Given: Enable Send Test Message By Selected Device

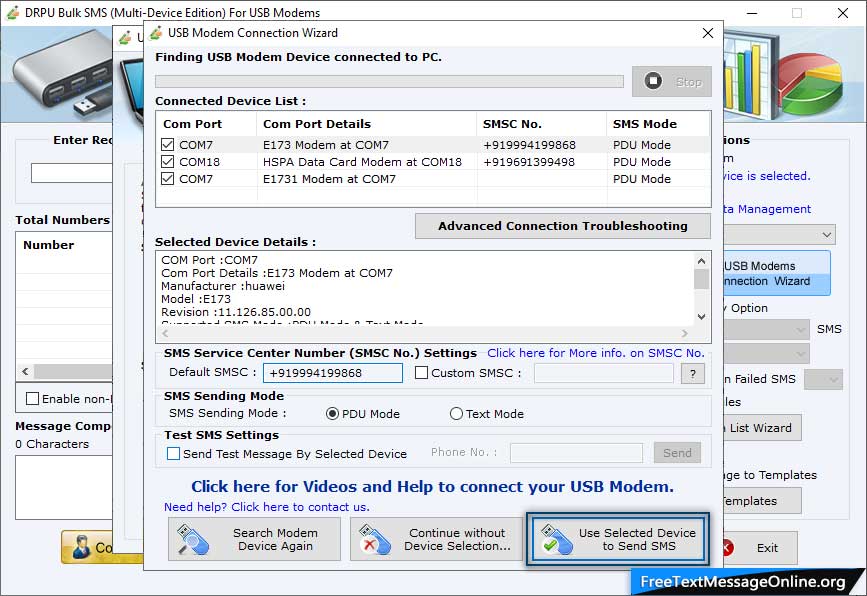Looking at the screenshot, I should click(x=173, y=454).
